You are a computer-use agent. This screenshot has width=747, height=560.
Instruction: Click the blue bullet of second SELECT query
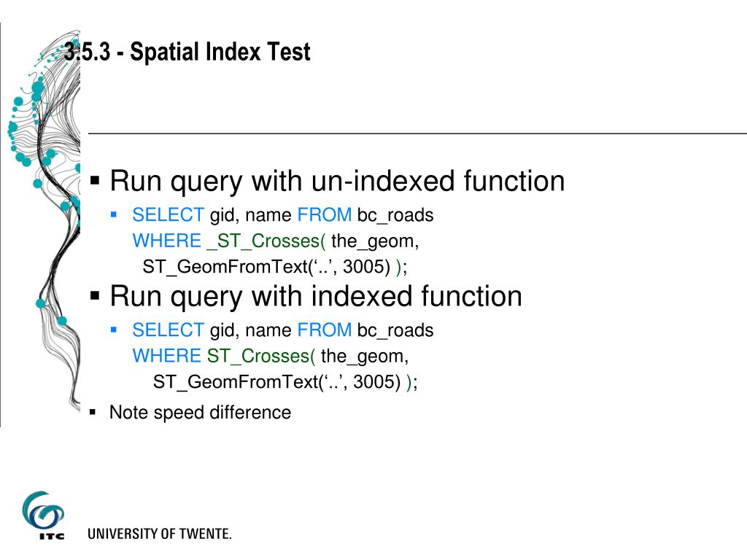pyautogui.click(x=113, y=330)
